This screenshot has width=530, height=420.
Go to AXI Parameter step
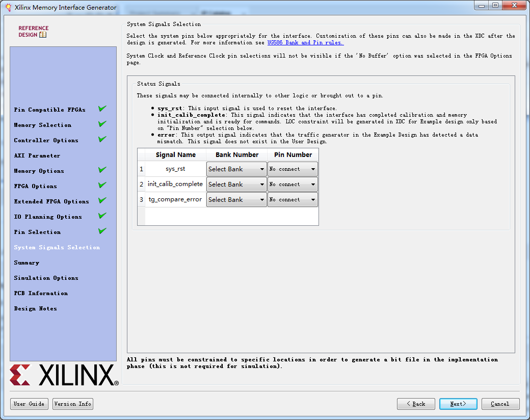[x=37, y=155]
